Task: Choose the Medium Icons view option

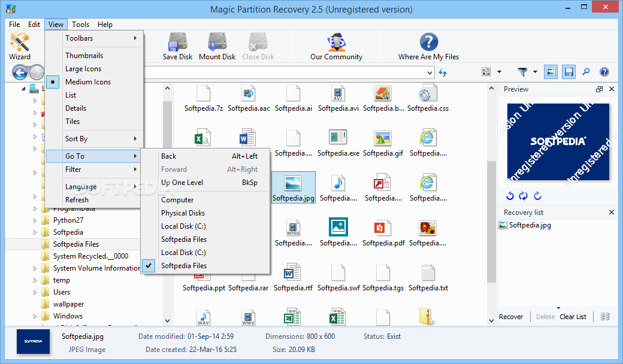Action: pos(94,82)
